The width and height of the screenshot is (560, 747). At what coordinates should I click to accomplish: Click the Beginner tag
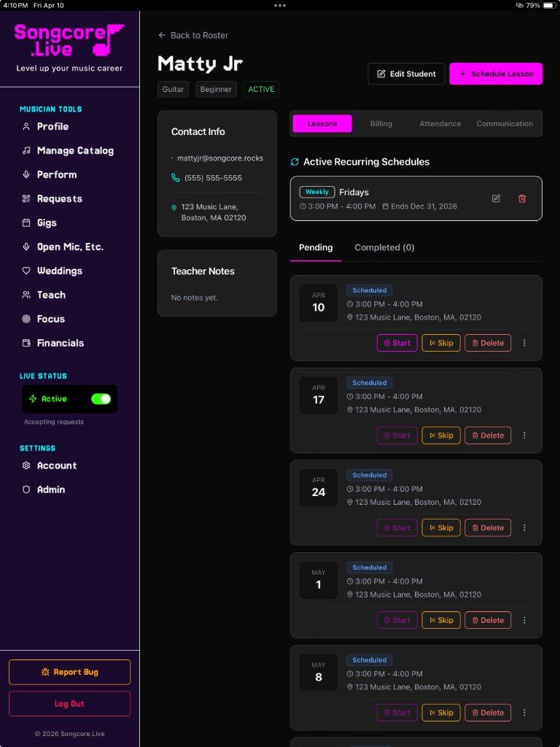216,89
